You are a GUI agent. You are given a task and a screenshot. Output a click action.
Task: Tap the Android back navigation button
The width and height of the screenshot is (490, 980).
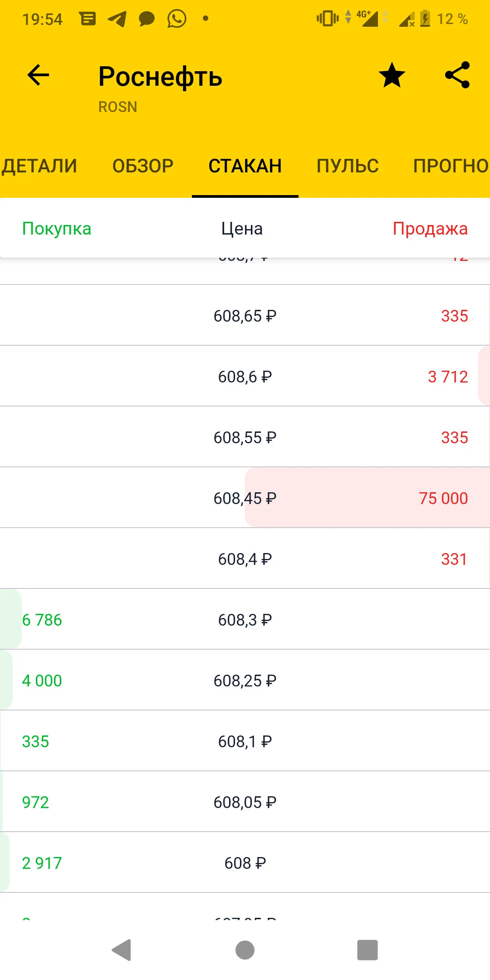coord(122,950)
